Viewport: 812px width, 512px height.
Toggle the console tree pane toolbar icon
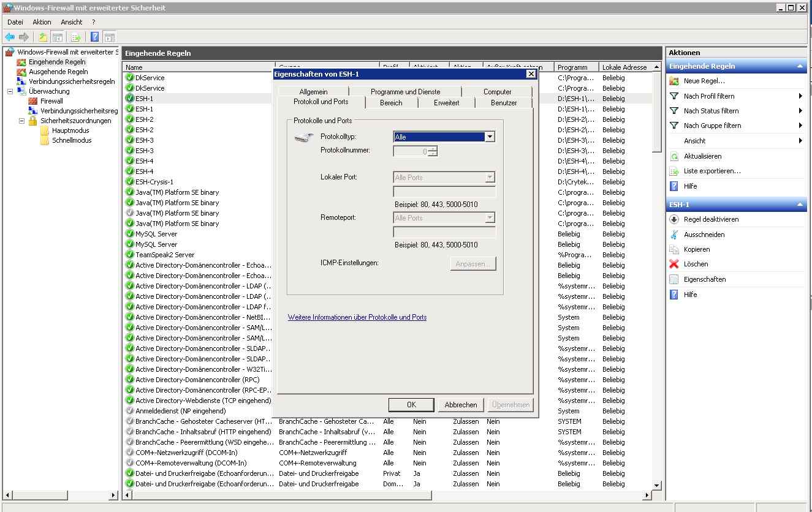[x=58, y=37]
